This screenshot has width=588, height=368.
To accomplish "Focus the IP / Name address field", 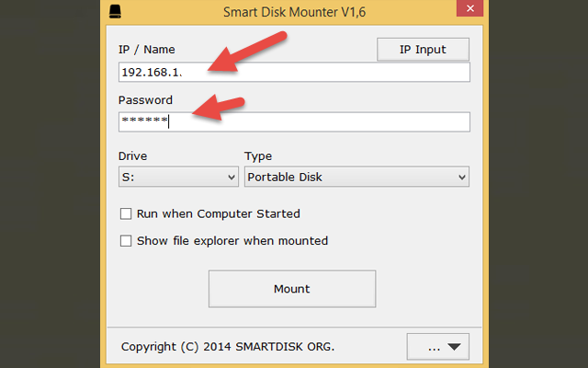I will pyautogui.click(x=294, y=73).
